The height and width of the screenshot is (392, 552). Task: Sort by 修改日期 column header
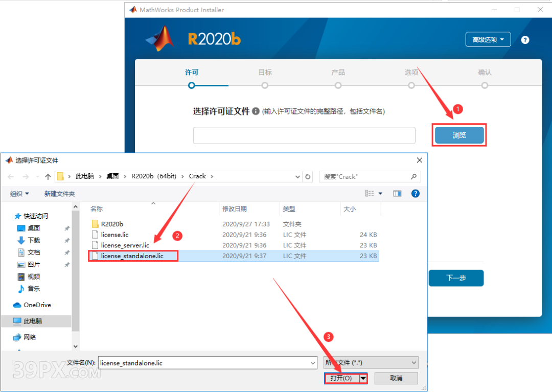pos(235,209)
